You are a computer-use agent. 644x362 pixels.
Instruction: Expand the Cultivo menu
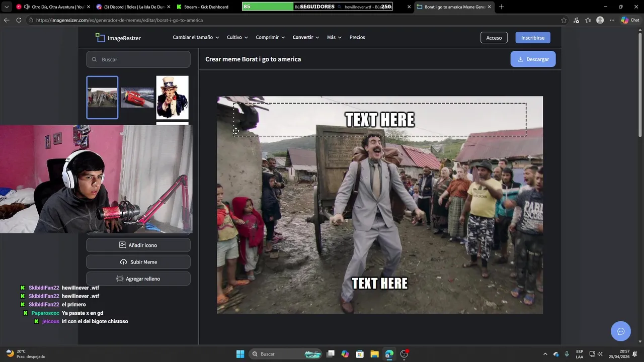tap(237, 37)
